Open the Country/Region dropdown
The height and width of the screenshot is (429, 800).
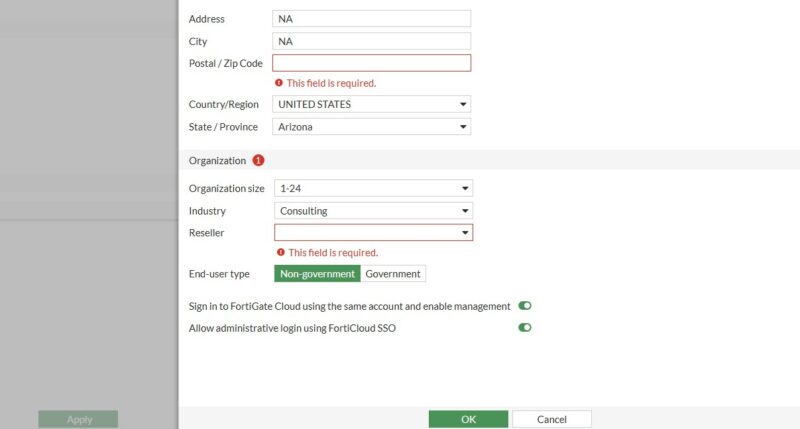pyautogui.click(x=371, y=104)
